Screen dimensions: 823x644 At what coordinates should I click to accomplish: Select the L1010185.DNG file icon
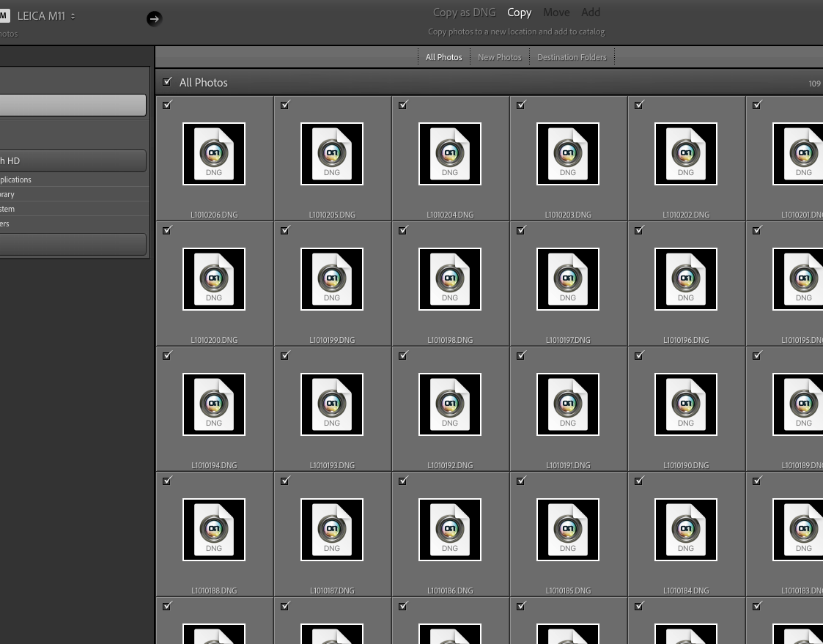click(568, 530)
